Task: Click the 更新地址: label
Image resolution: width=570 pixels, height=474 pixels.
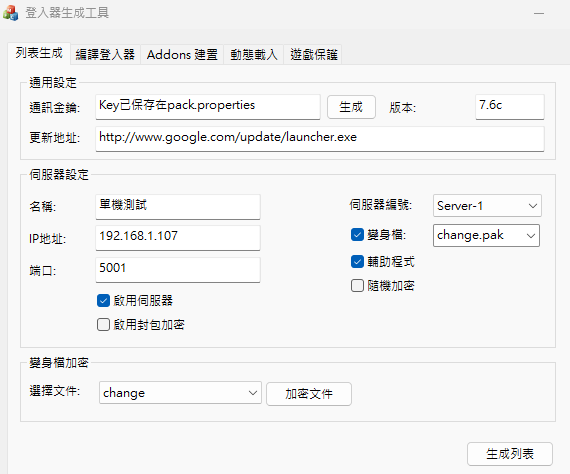Action: coord(55,138)
